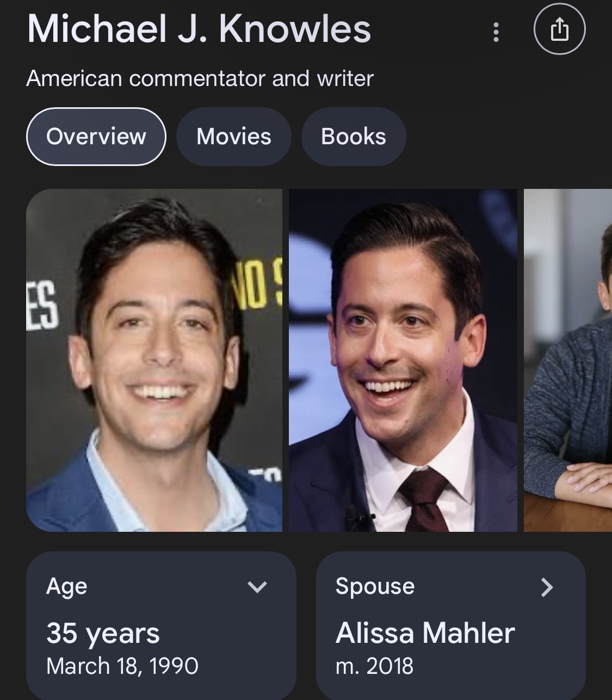Tap the m. 2018 marriage year text
This screenshot has width=612, height=700.
pyautogui.click(x=374, y=666)
